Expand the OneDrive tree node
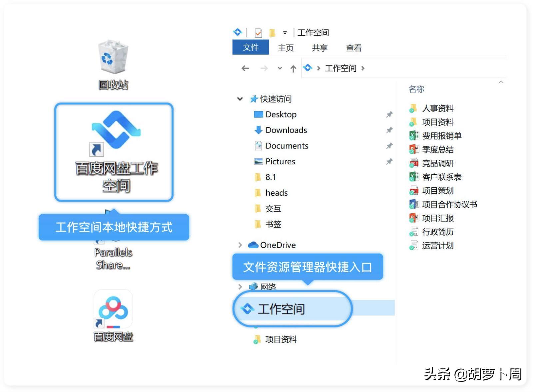Viewport: 533px width, 392px height. pos(241,245)
